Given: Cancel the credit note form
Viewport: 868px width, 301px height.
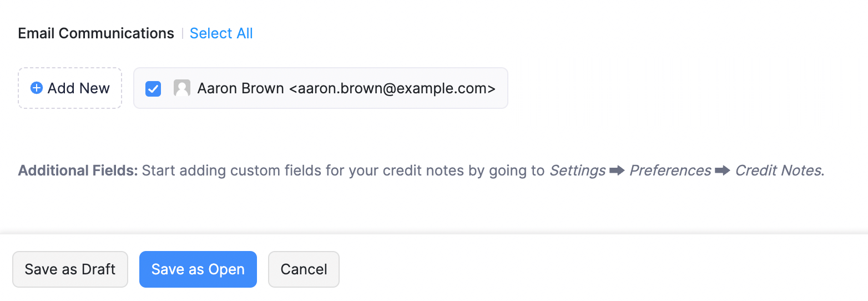Looking at the screenshot, I should [304, 269].
